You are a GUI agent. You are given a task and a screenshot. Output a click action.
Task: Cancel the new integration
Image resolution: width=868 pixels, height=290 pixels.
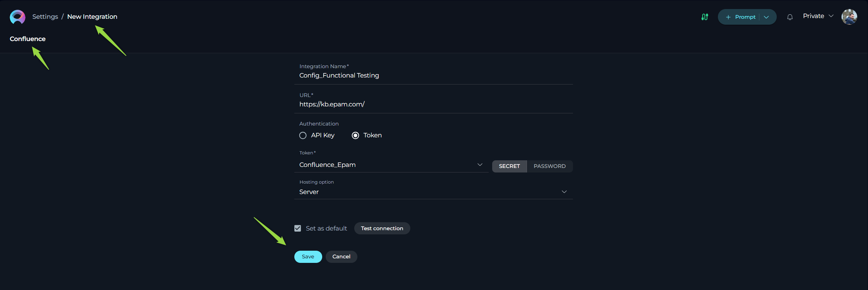coord(341,257)
